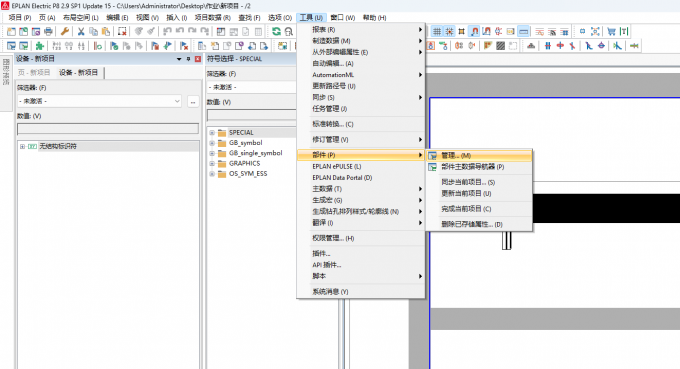This screenshot has height=369, width=680.
Task: Switch to the 设备 - 新项目 tab
Action: point(78,72)
